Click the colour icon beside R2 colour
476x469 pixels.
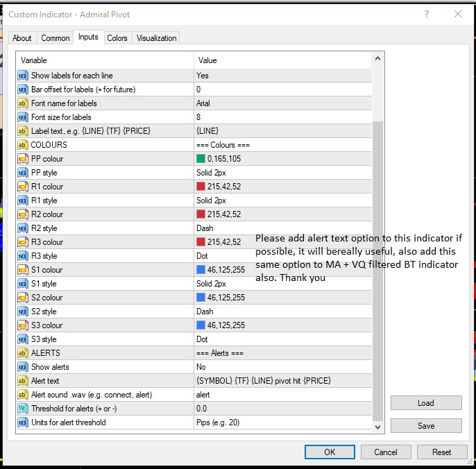23,214
